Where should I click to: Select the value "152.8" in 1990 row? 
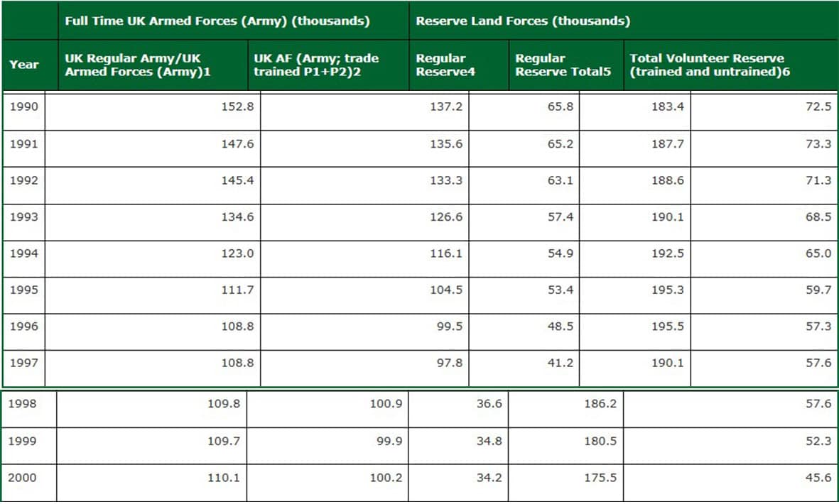(237, 106)
